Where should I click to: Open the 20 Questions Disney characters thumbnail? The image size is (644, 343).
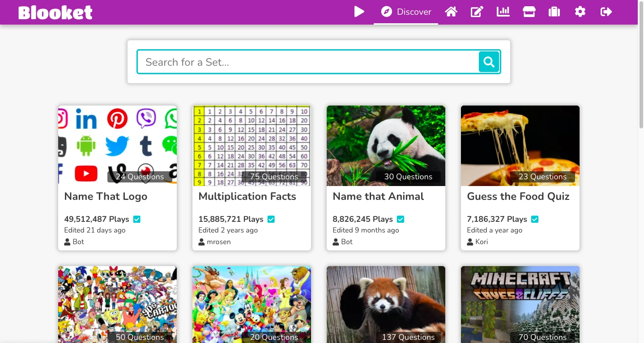pos(252,305)
